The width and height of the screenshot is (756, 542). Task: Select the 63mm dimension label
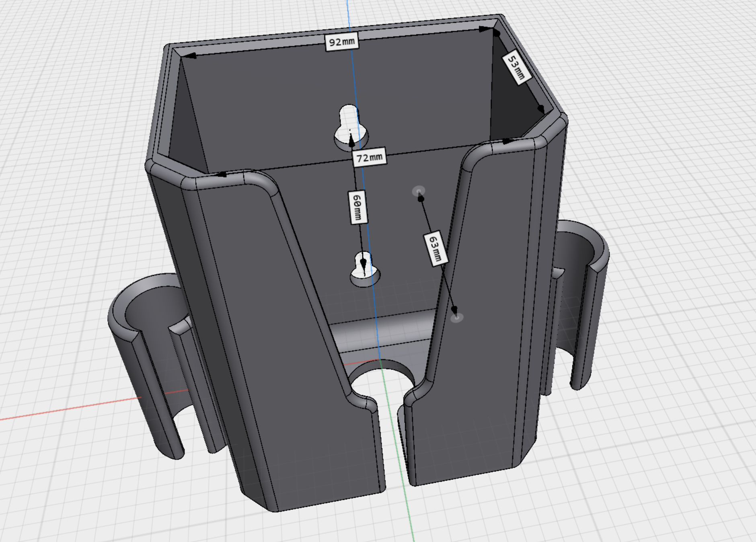click(x=436, y=248)
